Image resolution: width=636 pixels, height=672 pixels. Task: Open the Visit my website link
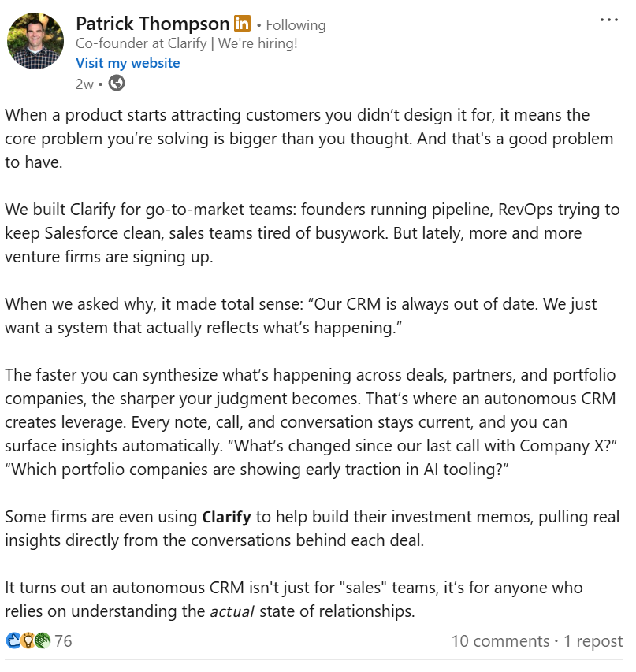tap(128, 62)
